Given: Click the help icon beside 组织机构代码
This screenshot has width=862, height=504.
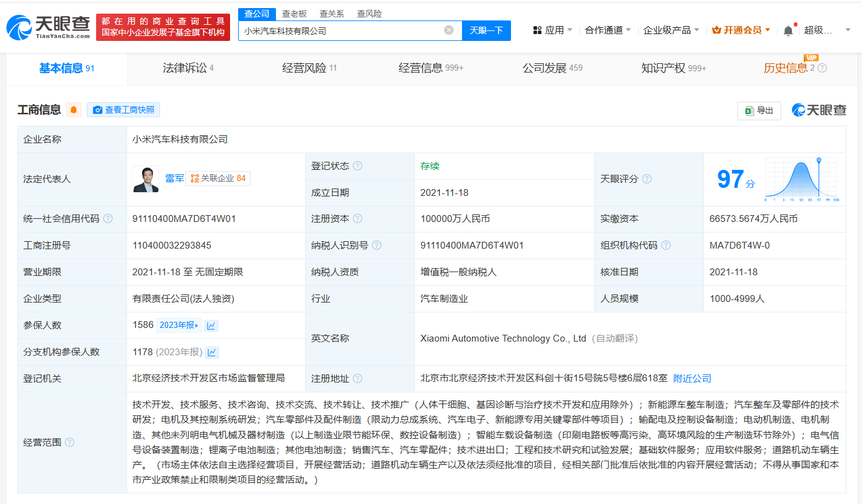Looking at the screenshot, I should click(666, 245).
